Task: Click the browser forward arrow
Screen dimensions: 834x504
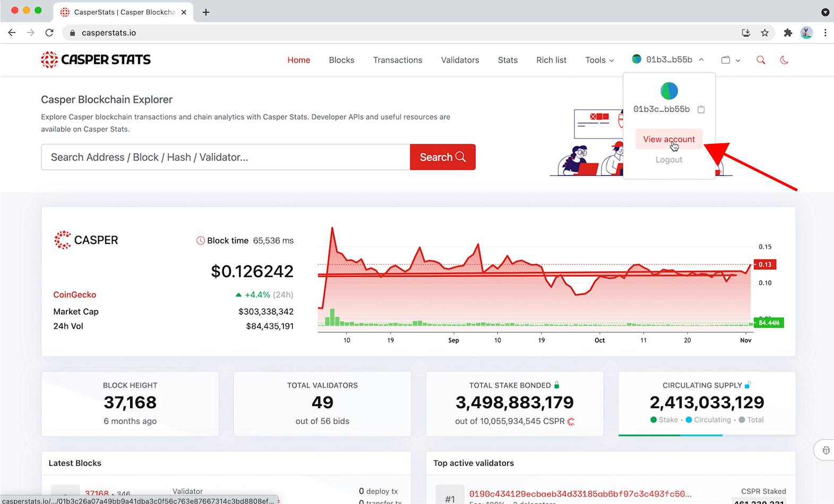Action: click(x=30, y=32)
